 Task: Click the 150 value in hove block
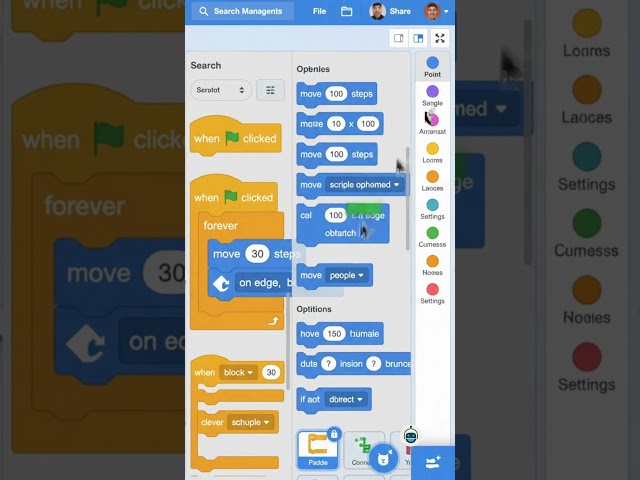334,334
